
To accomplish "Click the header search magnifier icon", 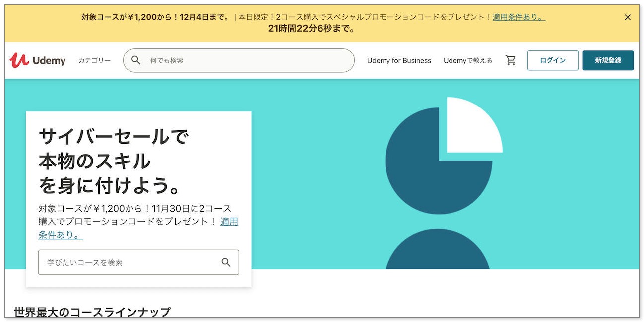I will point(136,60).
